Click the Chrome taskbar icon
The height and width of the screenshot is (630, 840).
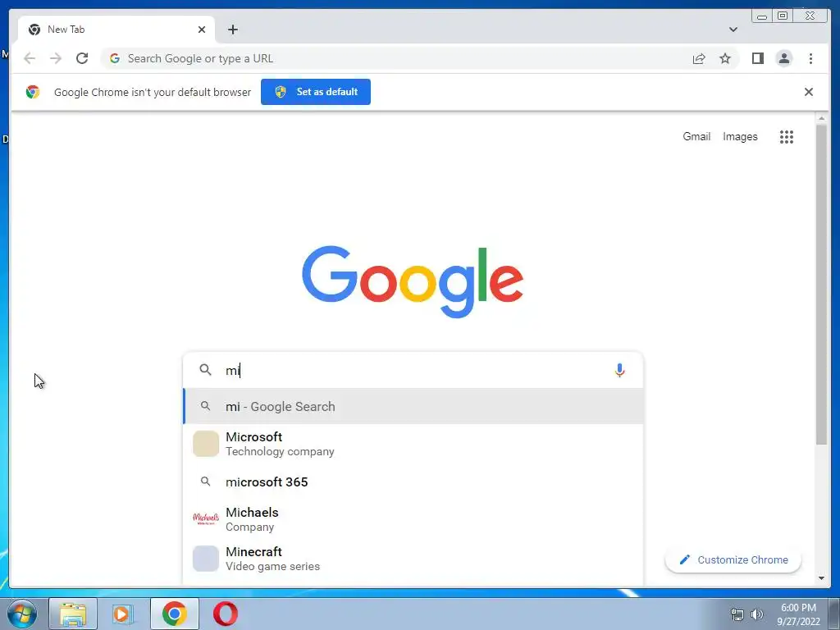point(174,614)
